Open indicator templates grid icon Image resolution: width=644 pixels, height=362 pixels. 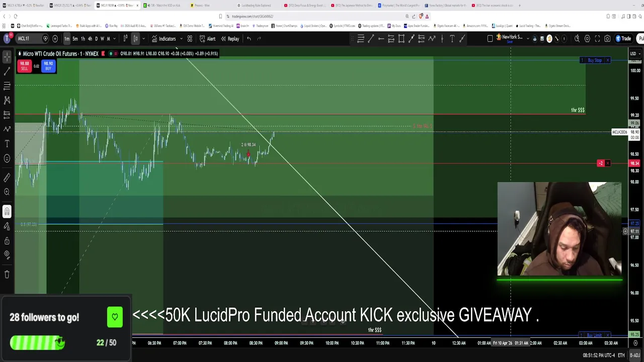tap(190, 39)
